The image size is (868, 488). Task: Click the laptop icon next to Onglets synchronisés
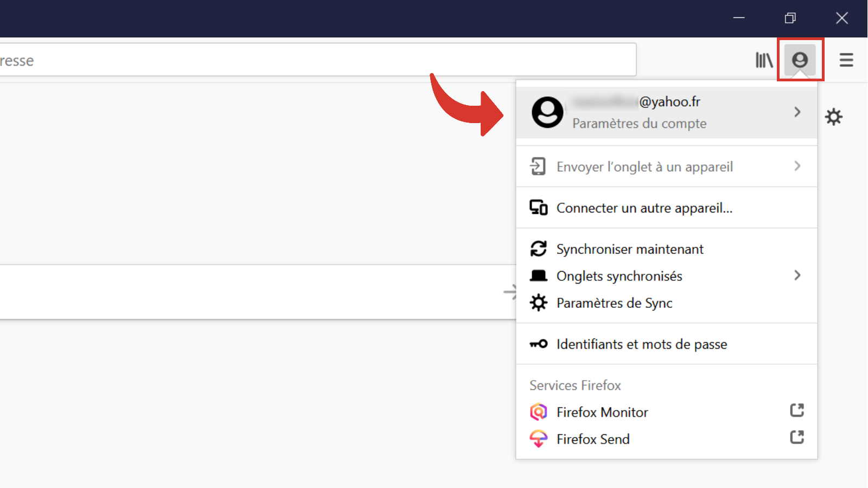tap(538, 275)
